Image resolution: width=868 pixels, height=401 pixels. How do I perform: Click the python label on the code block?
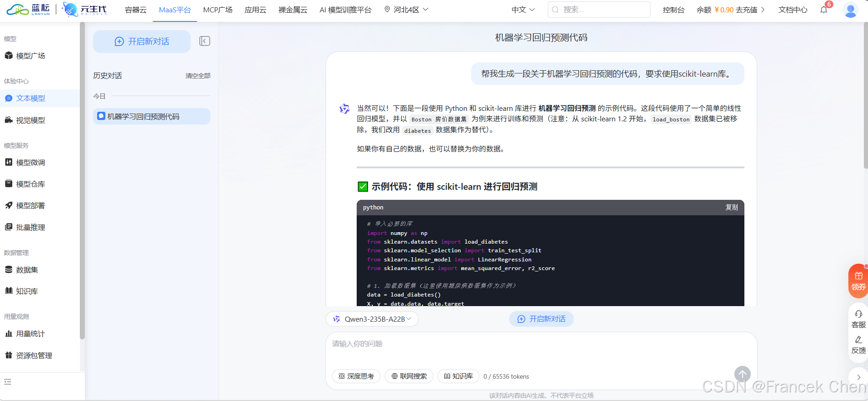373,207
